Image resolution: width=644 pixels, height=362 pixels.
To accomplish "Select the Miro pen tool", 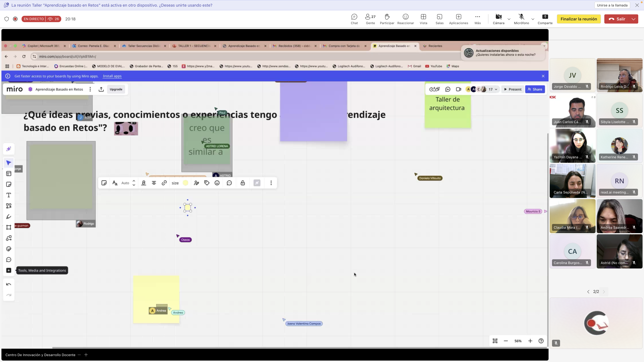I will pos(9,217).
